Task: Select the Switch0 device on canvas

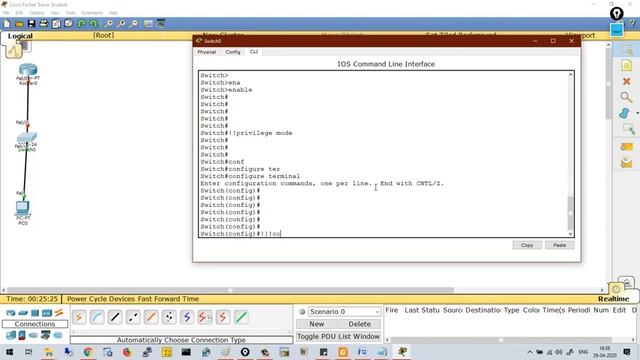Action: coord(27,138)
